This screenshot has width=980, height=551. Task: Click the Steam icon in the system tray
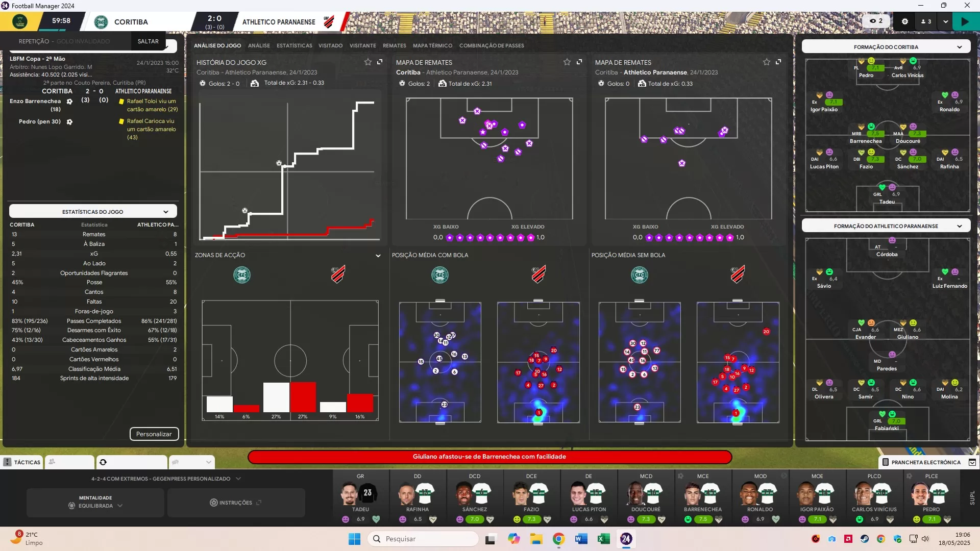coord(865,539)
